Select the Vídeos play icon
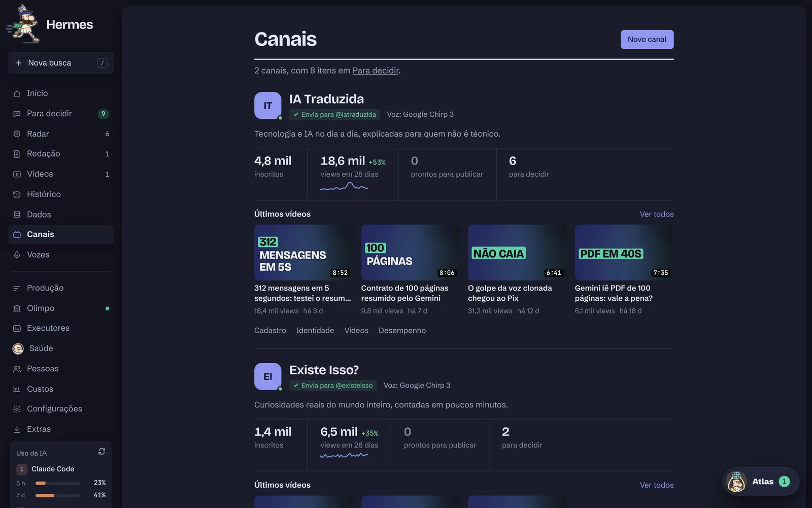This screenshot has height=508, width=812. 17,174
